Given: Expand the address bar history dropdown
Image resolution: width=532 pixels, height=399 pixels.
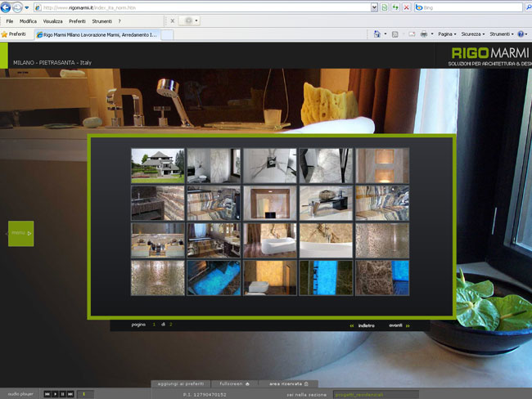Looking at the screenshot, I should pyautogui.click(x=374, y=7).
